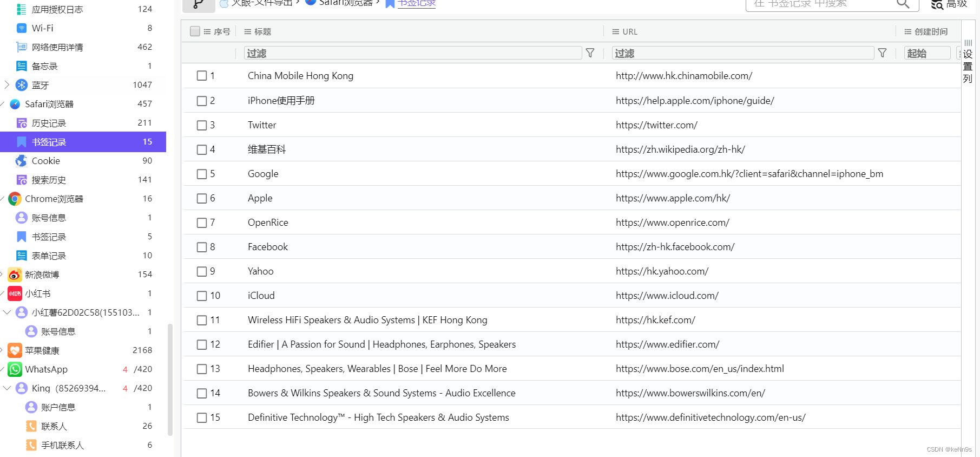The image size is (980, 457).
Task: Click the URL column filter funnel icon
Action: 883,53
